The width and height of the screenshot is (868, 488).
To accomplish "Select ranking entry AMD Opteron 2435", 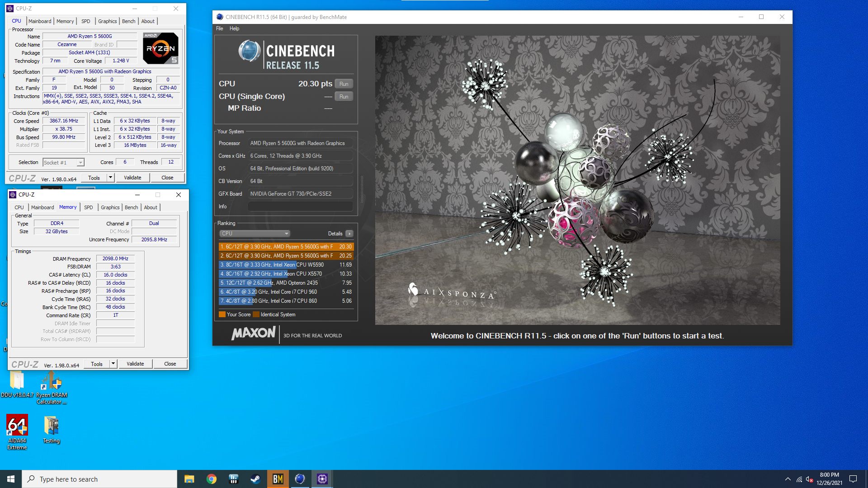I will (x=286, y=283).
